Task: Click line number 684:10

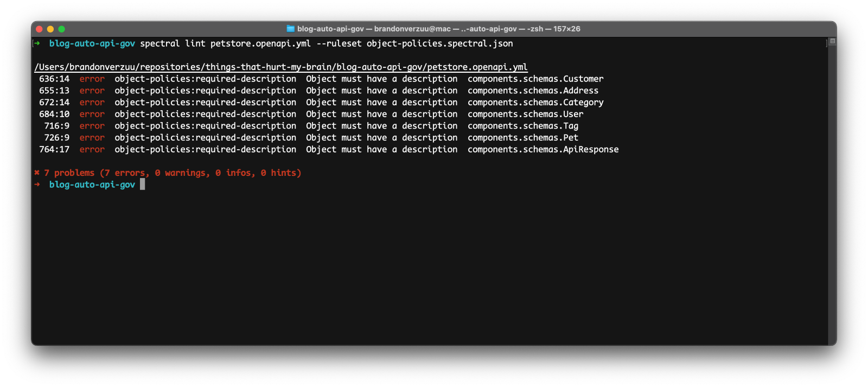Action: coord(54,115)
